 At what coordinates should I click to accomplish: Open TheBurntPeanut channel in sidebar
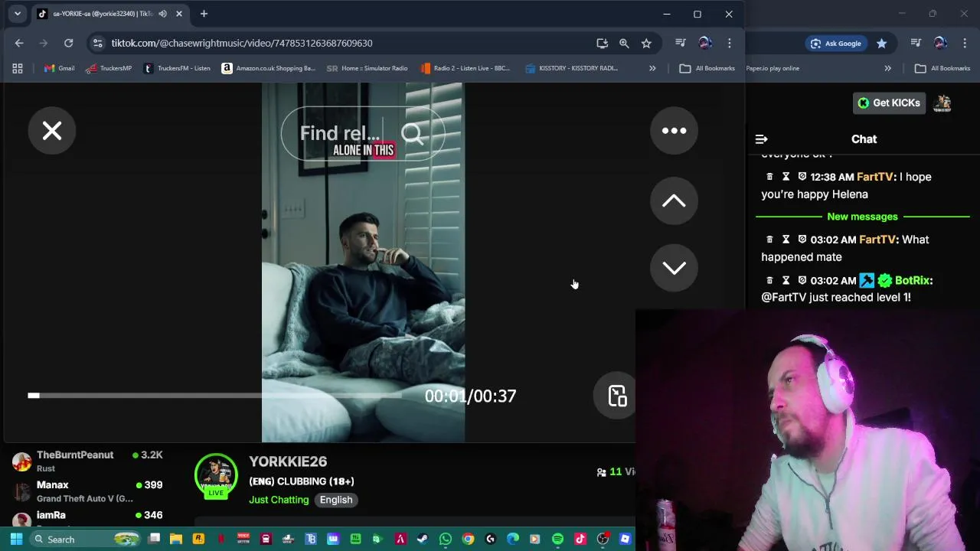pos(88,461)
